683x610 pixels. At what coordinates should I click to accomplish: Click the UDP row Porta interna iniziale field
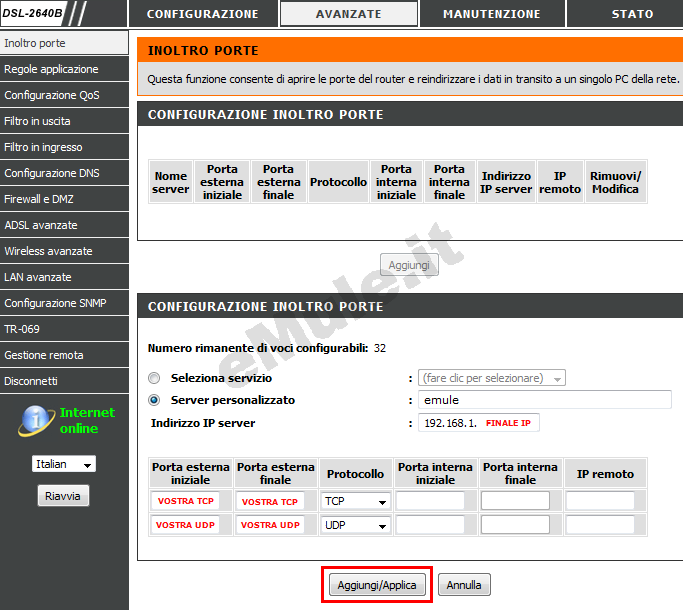430,525
